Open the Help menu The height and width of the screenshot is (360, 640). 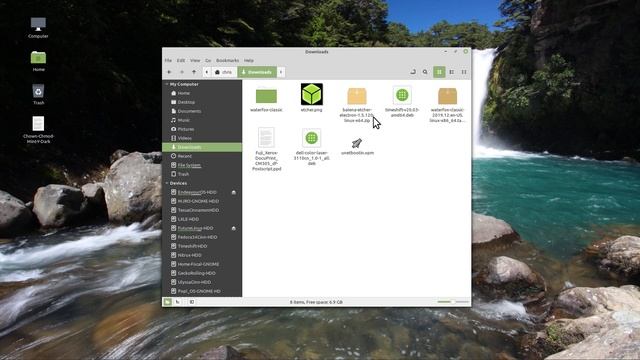(x=249, y=60)
